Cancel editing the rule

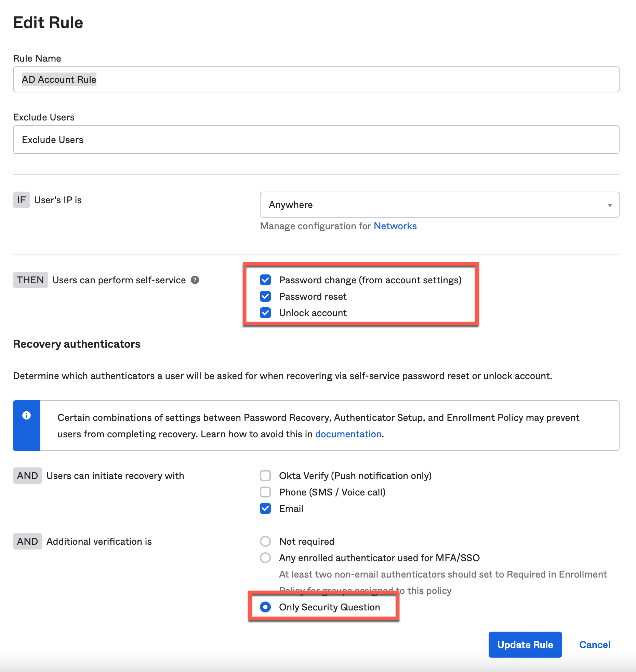[x=595, y=645]
